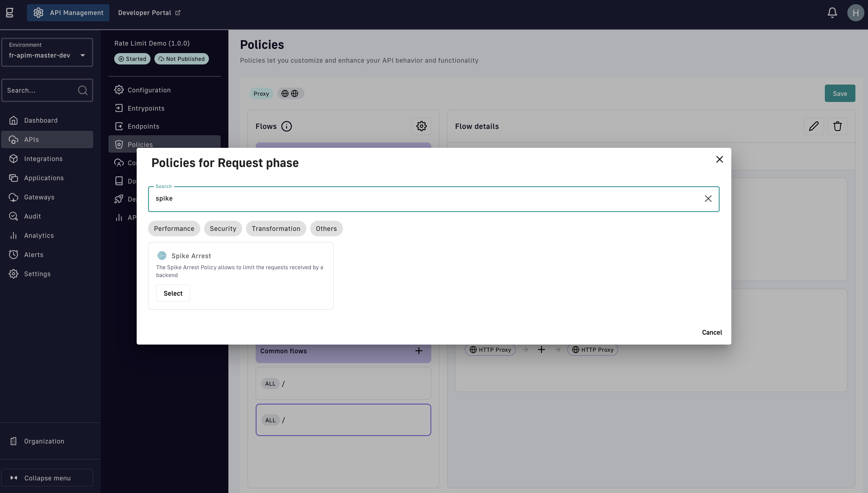This screenshot has width=868, height=493.
Task: Select the Spike Arrest policy
Action: tap(173, 293)
